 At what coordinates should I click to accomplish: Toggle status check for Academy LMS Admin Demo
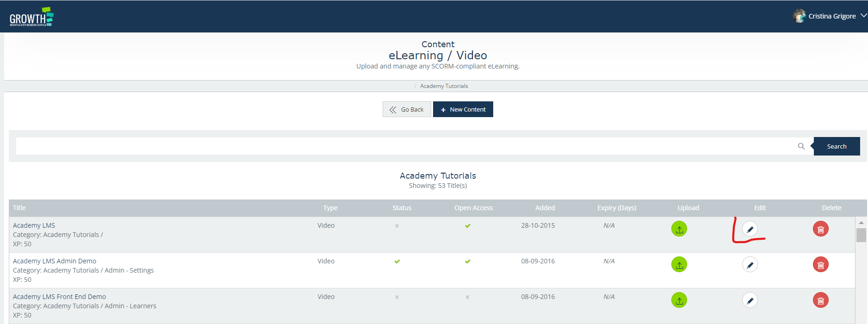click(x=397, y=262)
